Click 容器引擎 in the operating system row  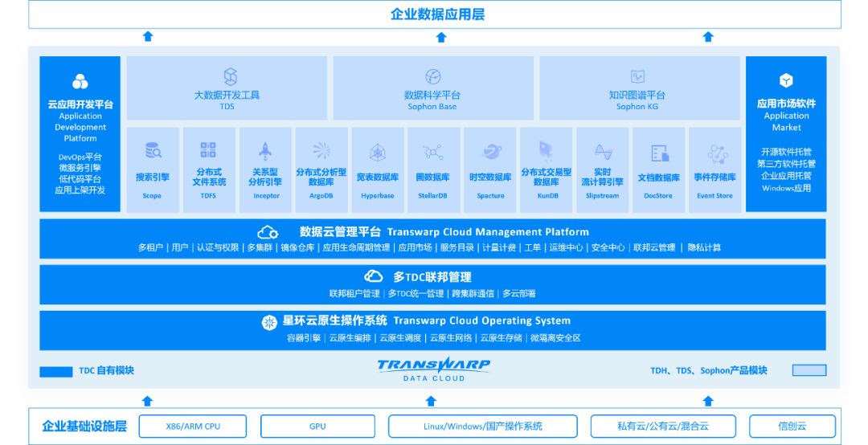[304, 337]
